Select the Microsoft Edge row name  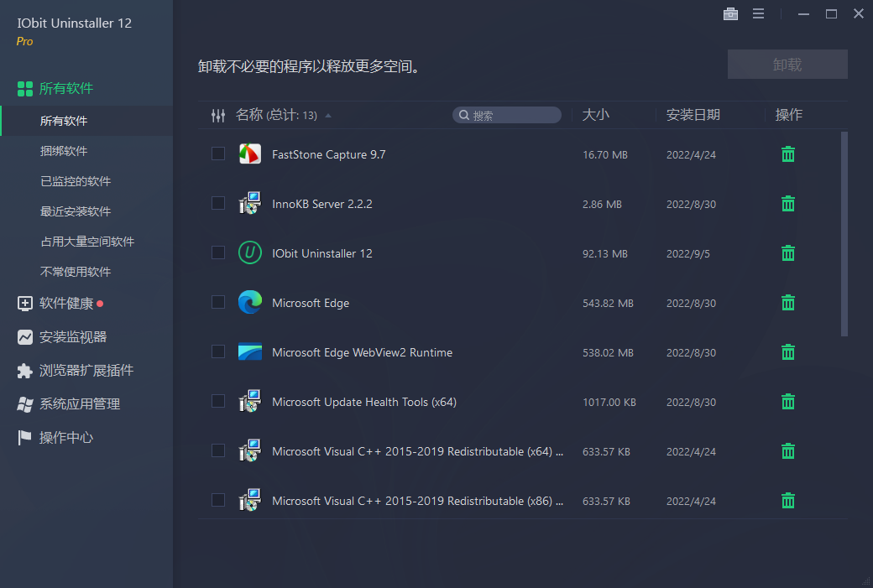(310, 303)
